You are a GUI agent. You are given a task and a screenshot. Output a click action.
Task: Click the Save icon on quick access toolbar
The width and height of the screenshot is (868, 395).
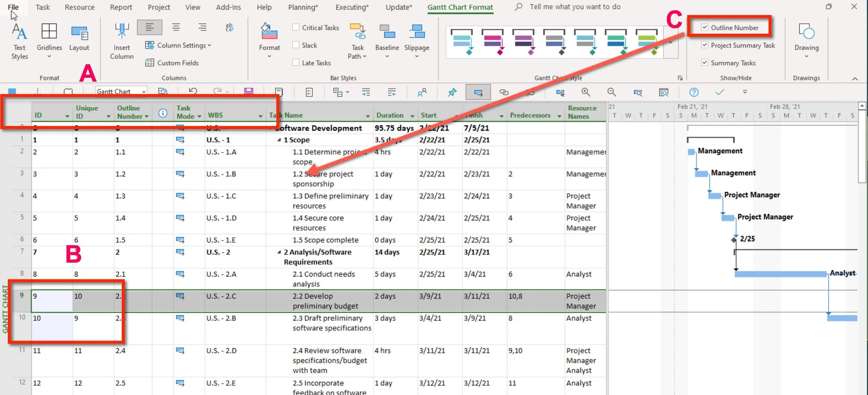pyautogui.click(x=249, y=91)
